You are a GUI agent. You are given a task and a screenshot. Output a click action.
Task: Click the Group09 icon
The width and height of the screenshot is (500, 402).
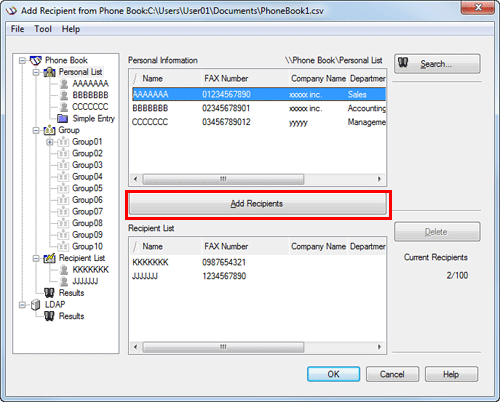(63, 235)
